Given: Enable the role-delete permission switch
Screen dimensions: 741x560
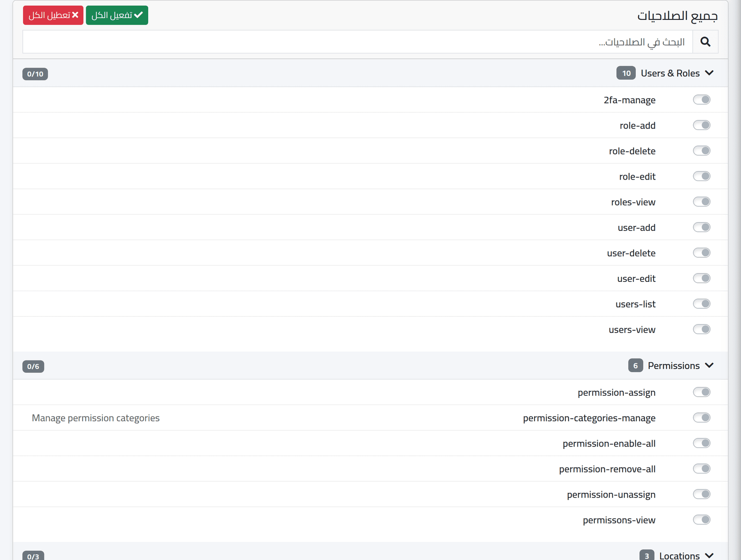Looking at the screenshot, I should click(x=702, y=150).
